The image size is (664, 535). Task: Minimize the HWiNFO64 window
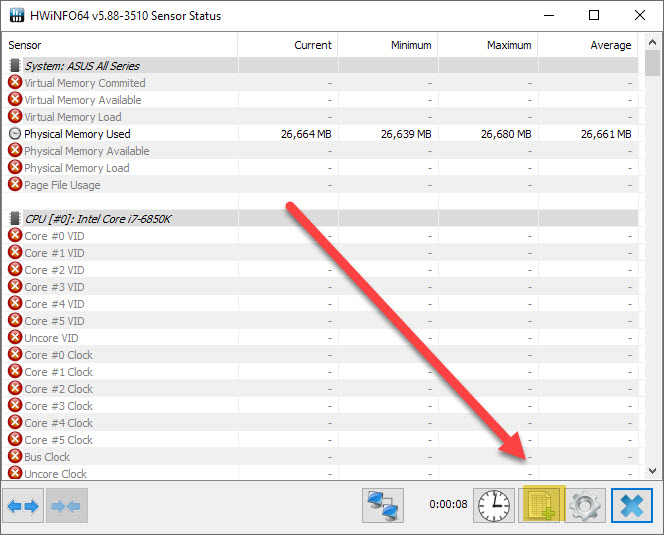[549, 15]
